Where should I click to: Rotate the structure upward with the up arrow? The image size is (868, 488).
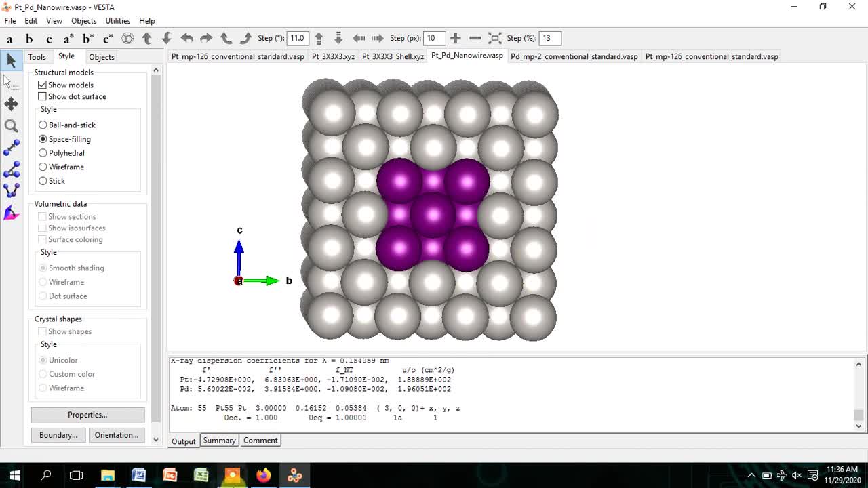(147, 39)
